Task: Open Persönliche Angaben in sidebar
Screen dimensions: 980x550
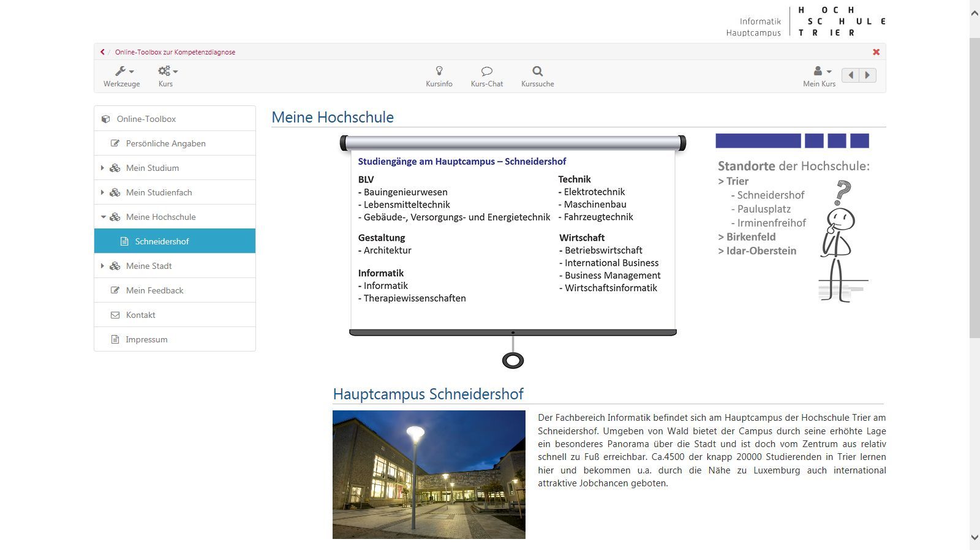Action: point(175,143)
